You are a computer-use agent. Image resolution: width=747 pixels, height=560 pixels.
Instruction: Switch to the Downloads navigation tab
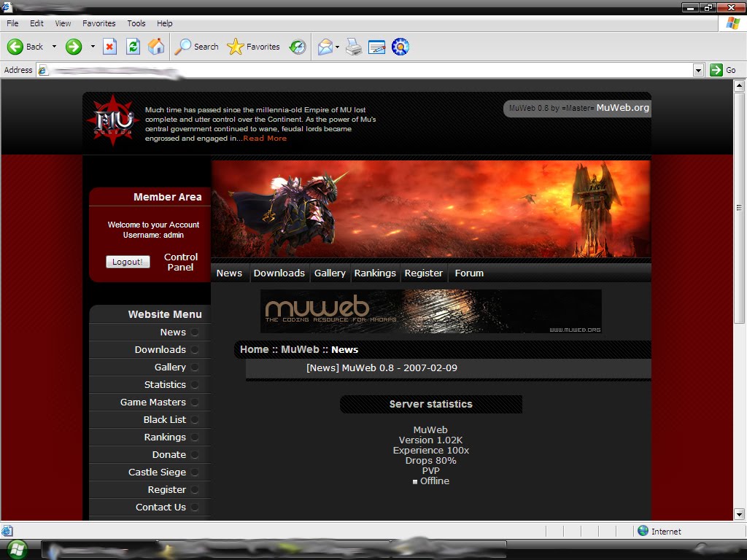click(x=279, y=273)
